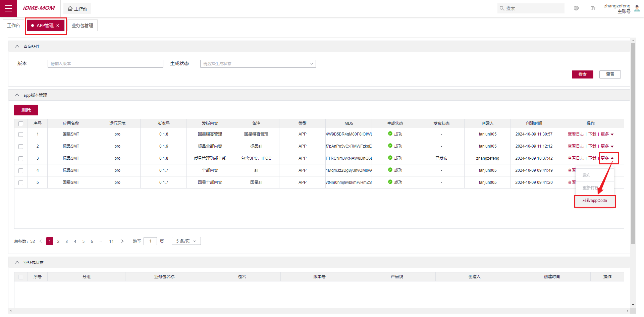The width and height of the screenshot is (644, 317).
Task: Open 查看日志 link for row 1
Action: (x=576, y=134)
